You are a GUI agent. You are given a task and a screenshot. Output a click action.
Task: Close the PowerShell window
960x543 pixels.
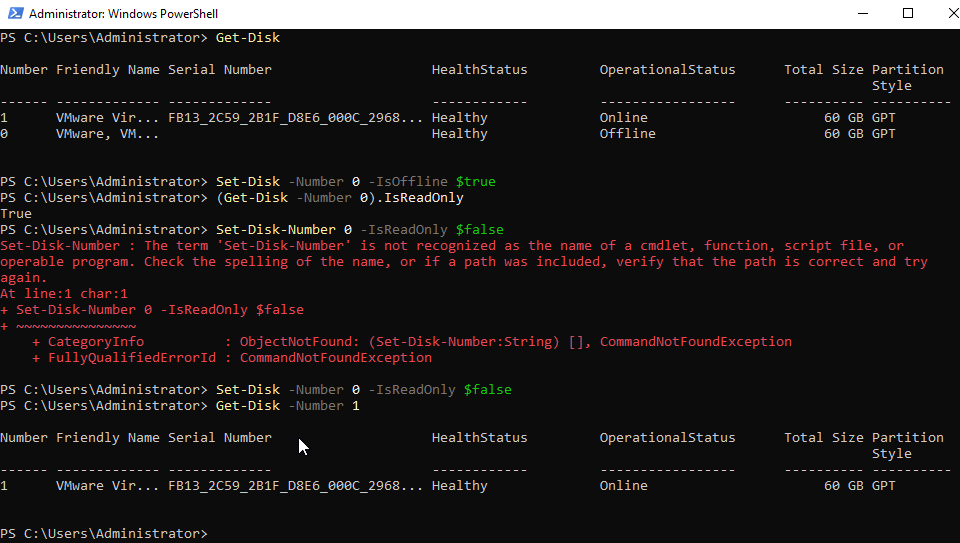pyautogui.click(x=952, y=13)
